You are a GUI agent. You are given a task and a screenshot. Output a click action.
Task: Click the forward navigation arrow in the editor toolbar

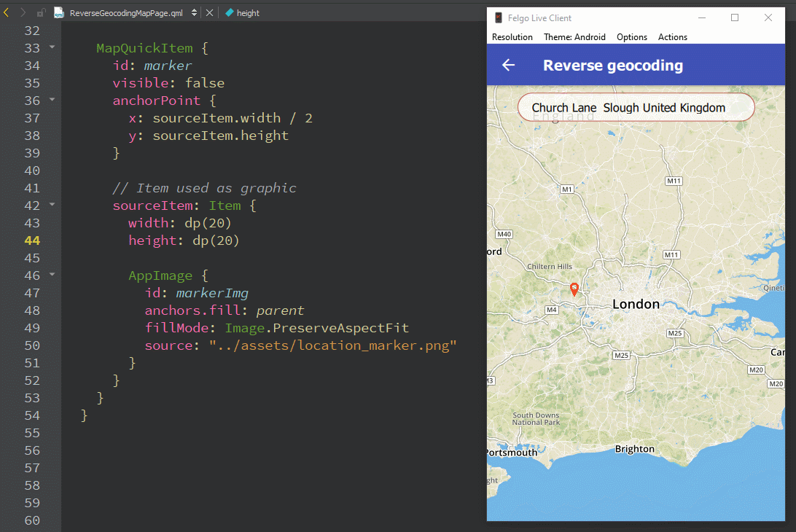click(22, 12)
